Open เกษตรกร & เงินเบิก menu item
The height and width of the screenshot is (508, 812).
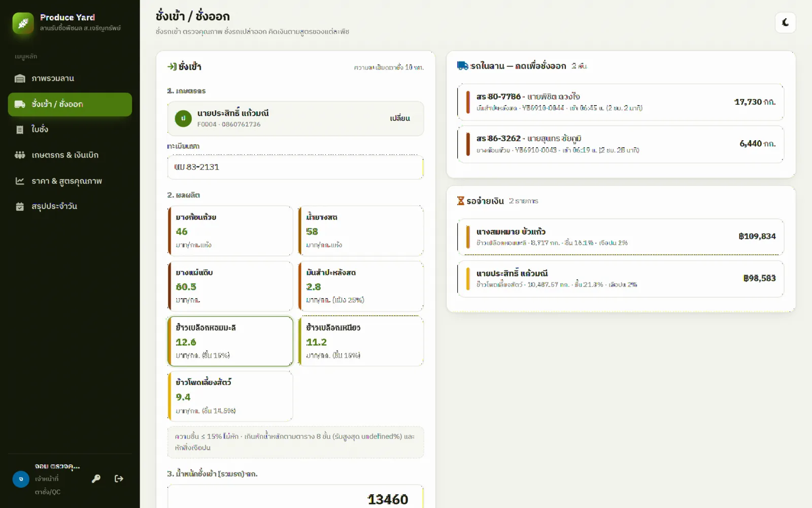click(x=70, y=155)
